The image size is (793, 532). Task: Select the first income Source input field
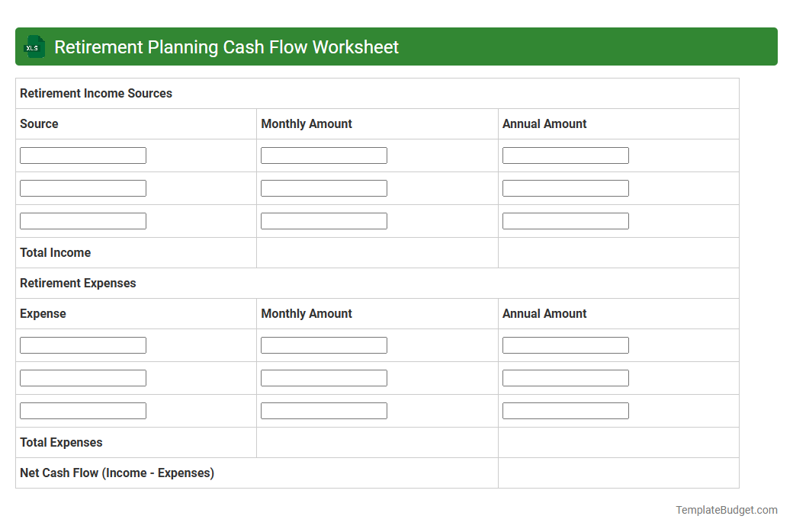coord(82,155)
